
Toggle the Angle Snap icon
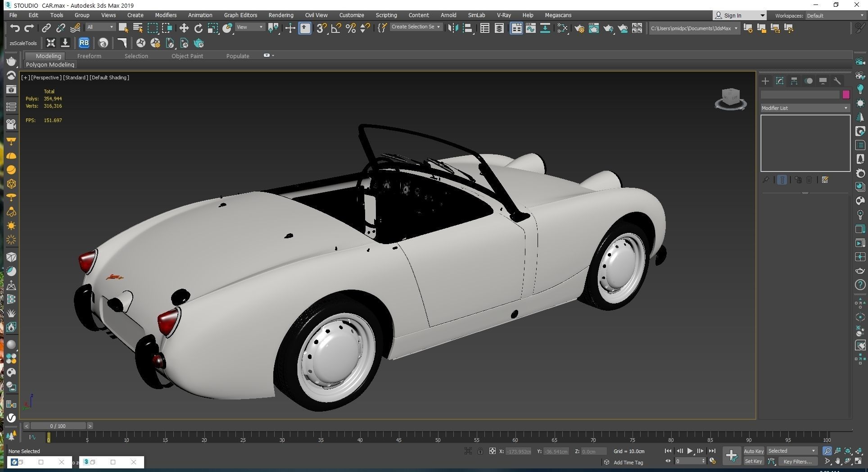click(336, 28)
